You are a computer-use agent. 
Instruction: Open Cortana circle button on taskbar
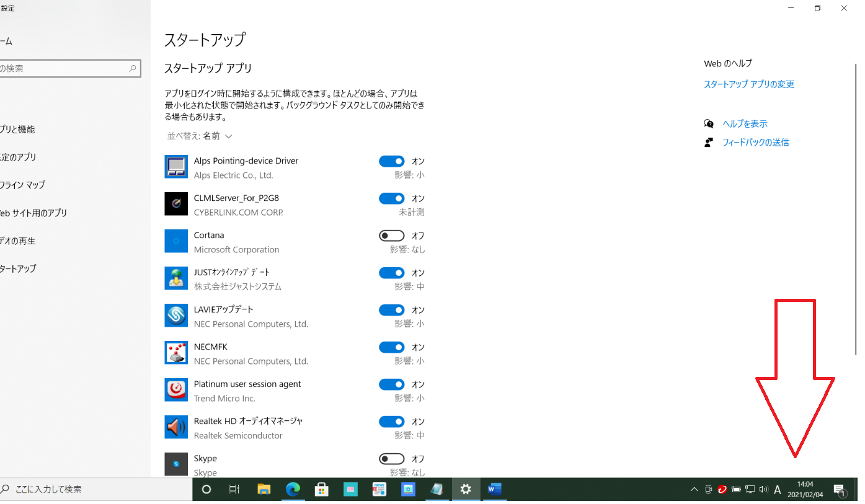point(207,490)
